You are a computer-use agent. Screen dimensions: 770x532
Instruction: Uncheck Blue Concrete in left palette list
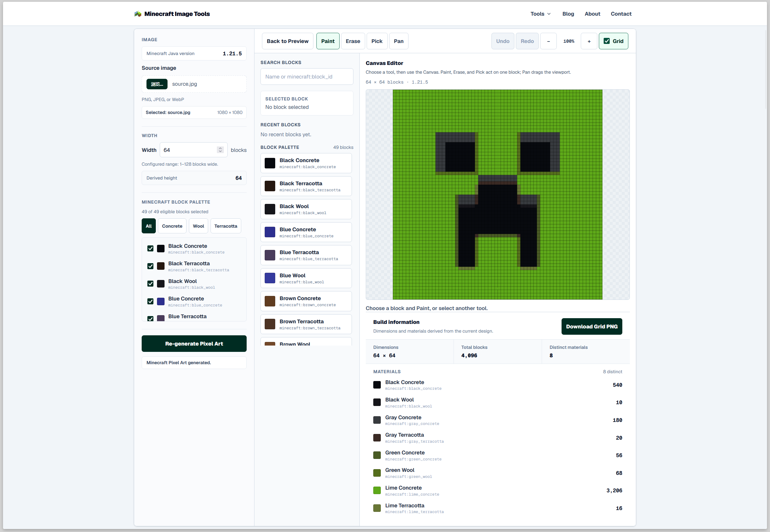(x=150, y=301)
